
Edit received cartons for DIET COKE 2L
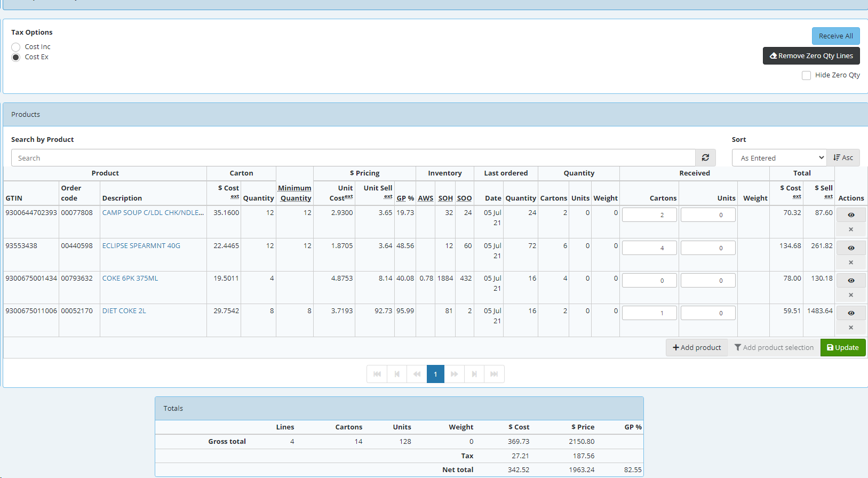tap(649, 313)
